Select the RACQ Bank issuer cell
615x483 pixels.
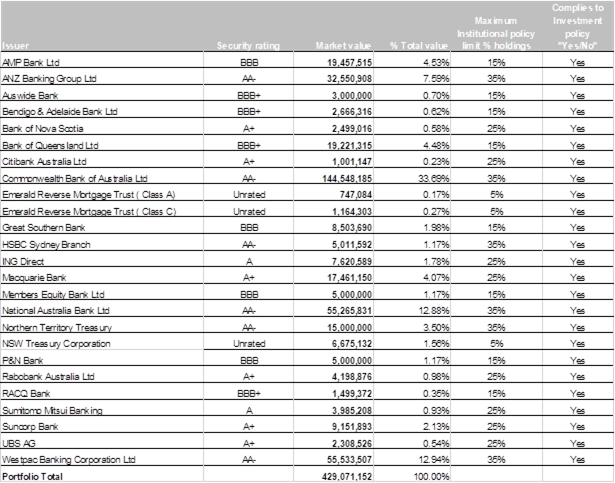(26, 394)
